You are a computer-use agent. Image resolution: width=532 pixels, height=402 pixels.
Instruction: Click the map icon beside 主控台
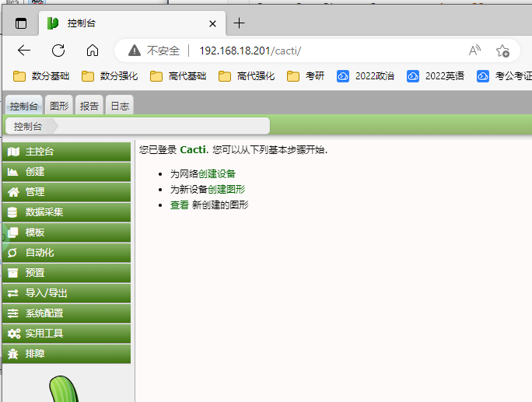[12, 151]
